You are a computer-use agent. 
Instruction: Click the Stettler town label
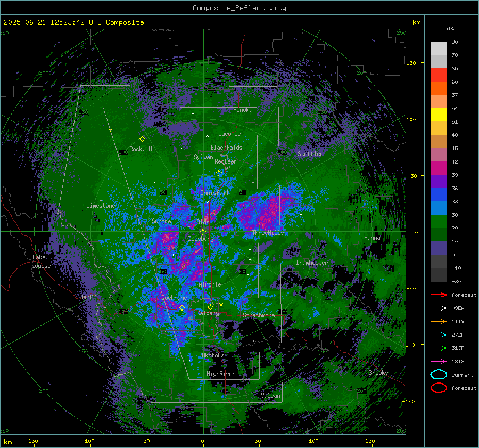(x=310, y=154)
